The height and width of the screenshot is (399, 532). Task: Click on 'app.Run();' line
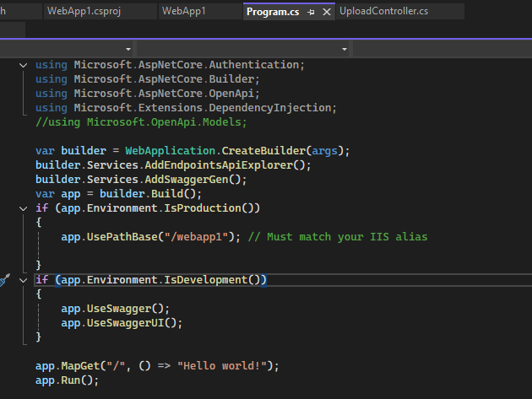tap(67, 380)
